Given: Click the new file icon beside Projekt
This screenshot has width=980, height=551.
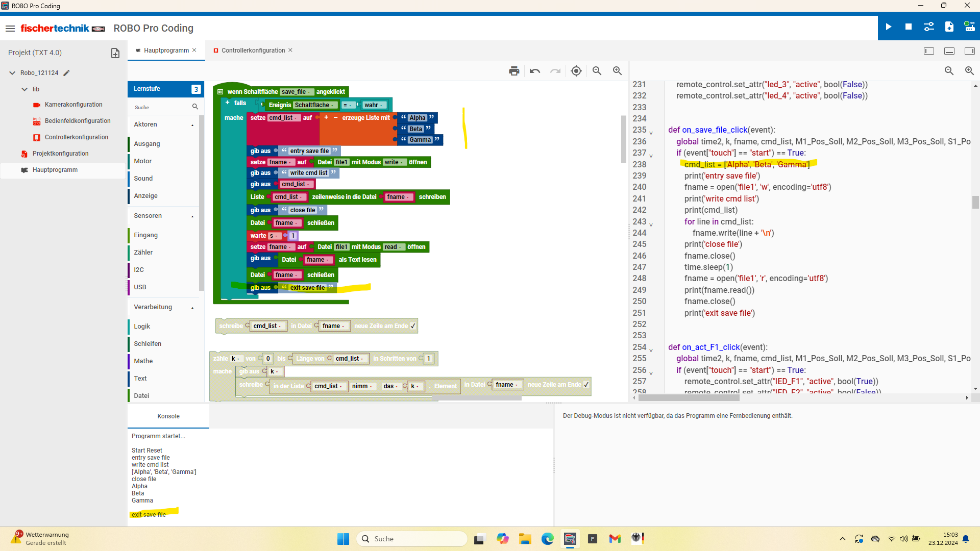Looking at the screenshot, I should 115,53.
